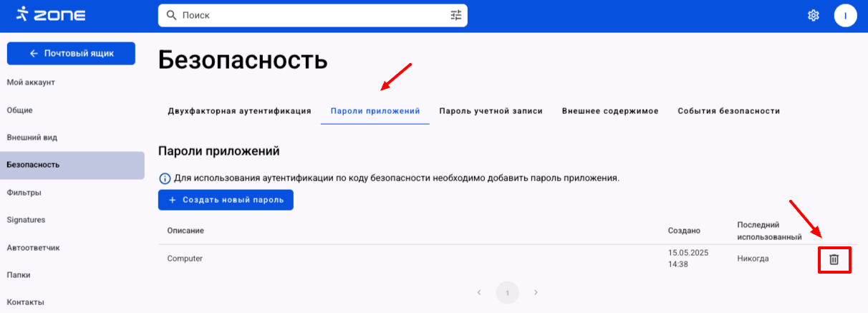Open Автоответчик in sidebar

(33, 248)
